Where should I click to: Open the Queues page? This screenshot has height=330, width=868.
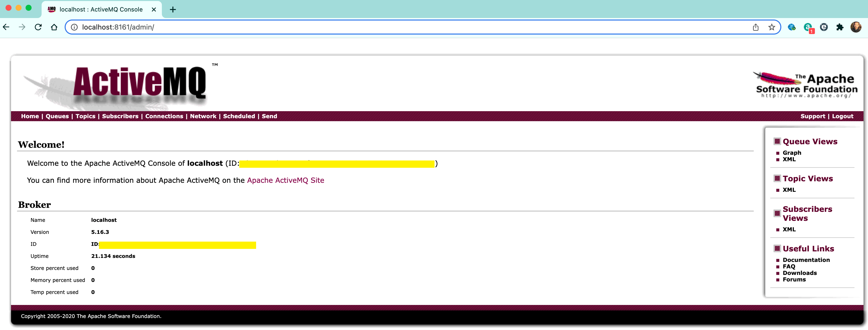click(x=57, y=116)
